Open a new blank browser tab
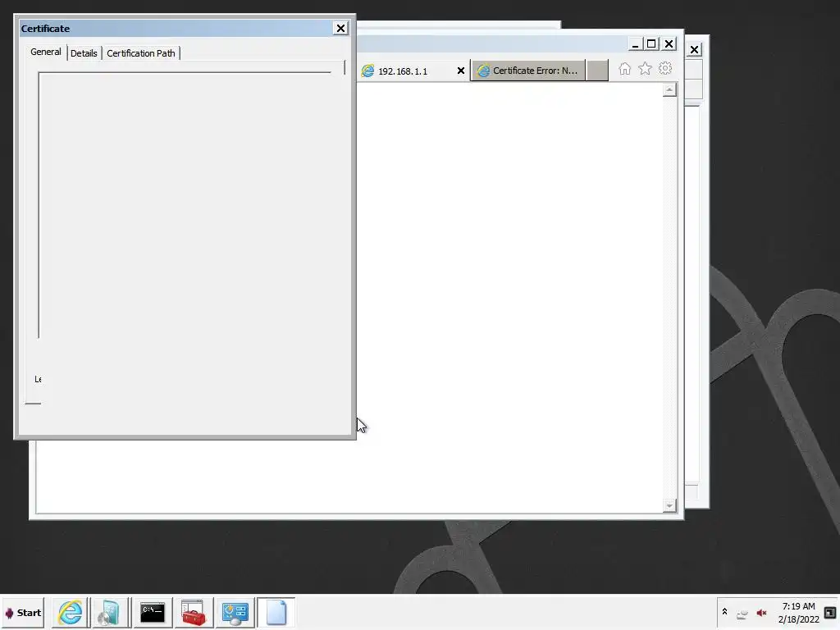 [597, 71]
